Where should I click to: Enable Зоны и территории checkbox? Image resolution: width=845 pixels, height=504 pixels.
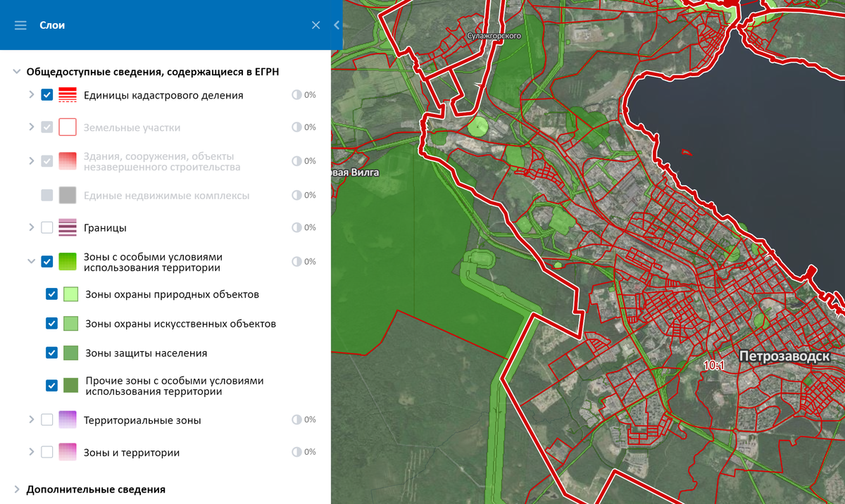[47, 452]
